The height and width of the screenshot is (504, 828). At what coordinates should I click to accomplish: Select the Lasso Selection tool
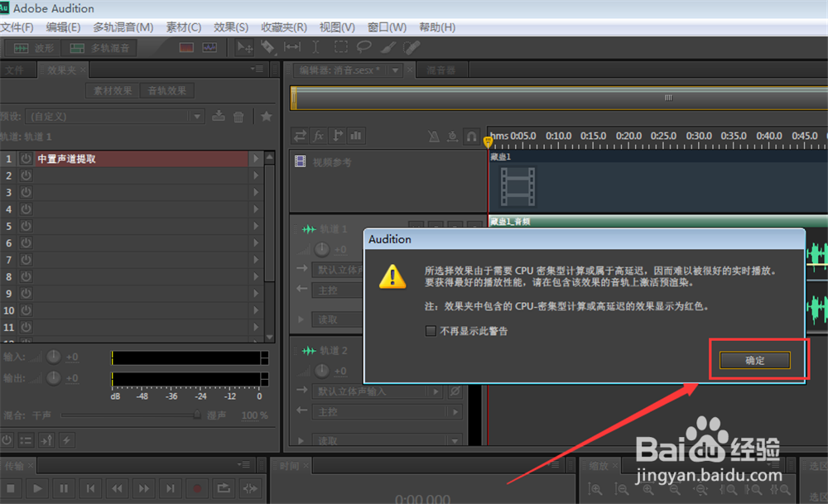(x=363, y=47)
